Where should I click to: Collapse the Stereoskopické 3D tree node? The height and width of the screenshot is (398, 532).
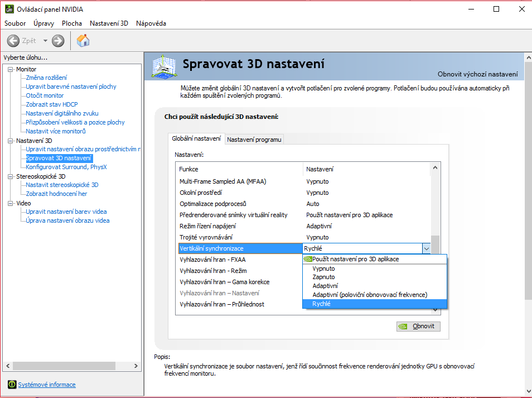10,176
